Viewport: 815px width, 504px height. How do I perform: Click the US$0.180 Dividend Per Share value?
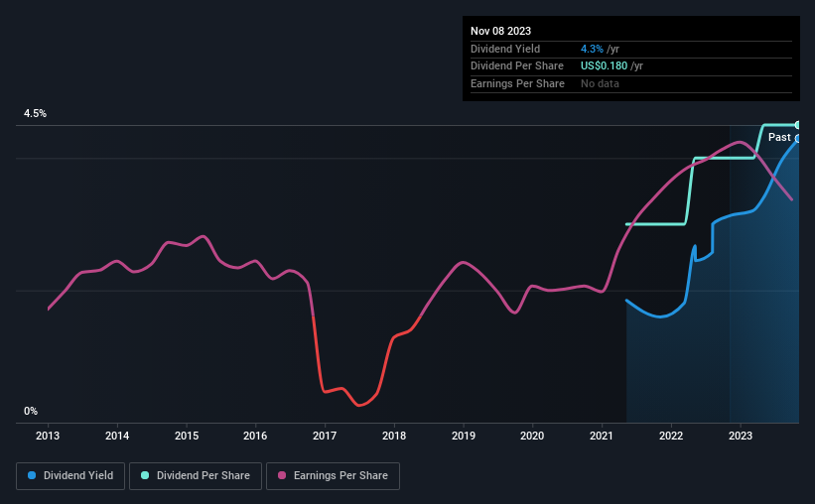(604, 66)
